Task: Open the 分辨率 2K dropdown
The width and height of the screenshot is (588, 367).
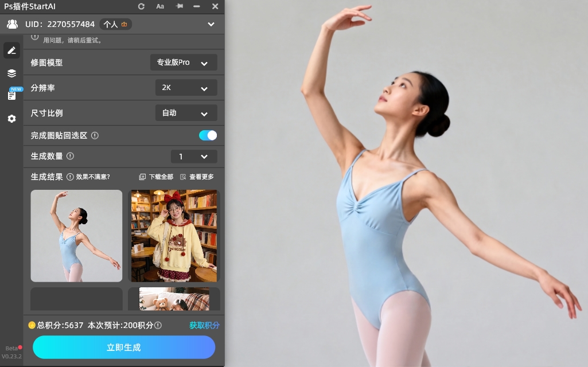Action: [x=186, y=88]
